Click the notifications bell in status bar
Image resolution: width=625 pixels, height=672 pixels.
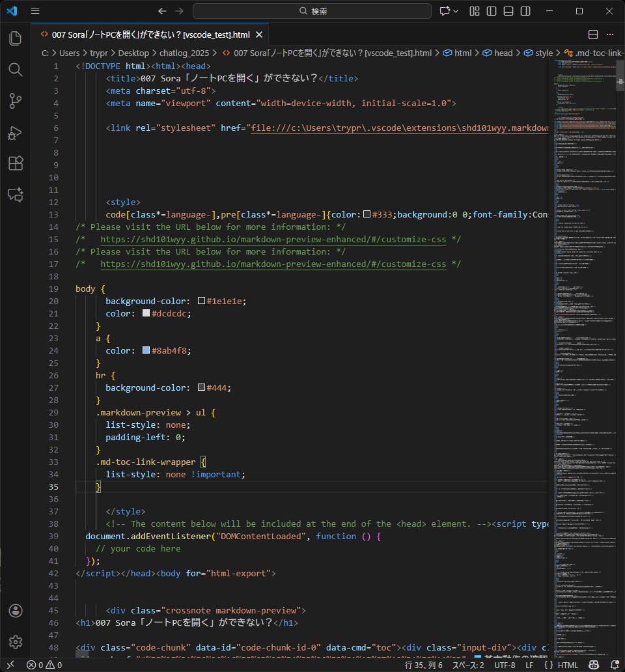(615, 665)
